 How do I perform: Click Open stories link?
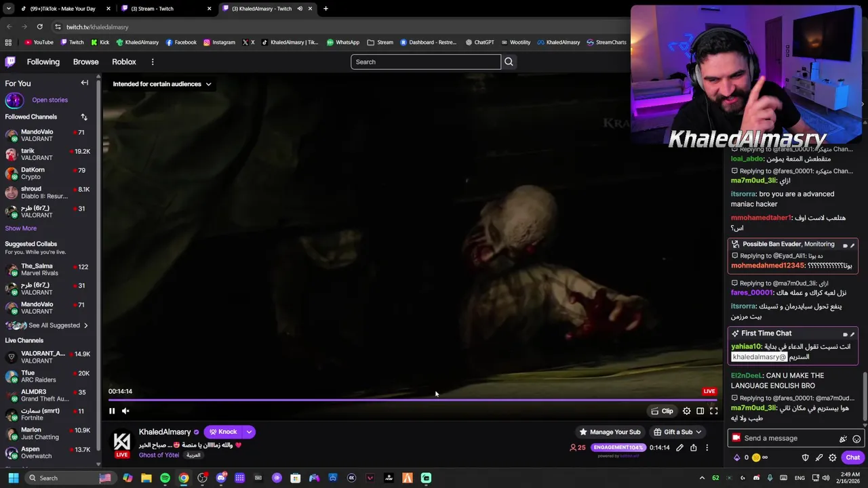[50, 100]
